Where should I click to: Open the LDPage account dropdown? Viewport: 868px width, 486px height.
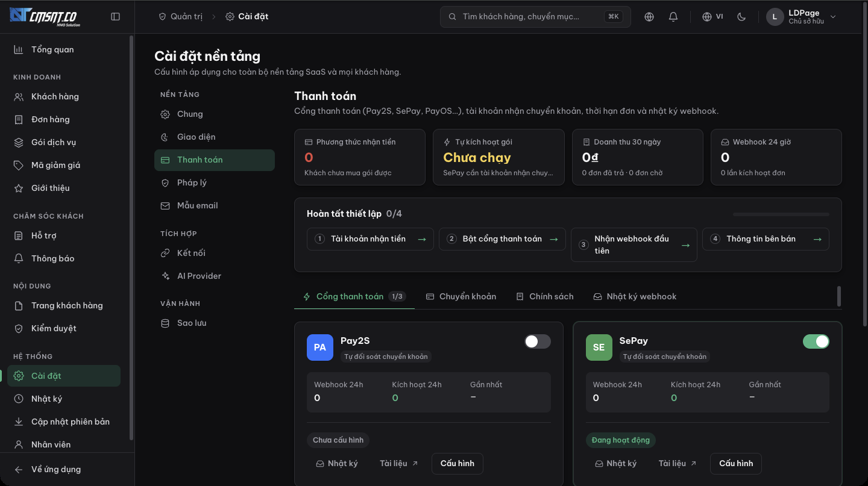click(802, 17)
